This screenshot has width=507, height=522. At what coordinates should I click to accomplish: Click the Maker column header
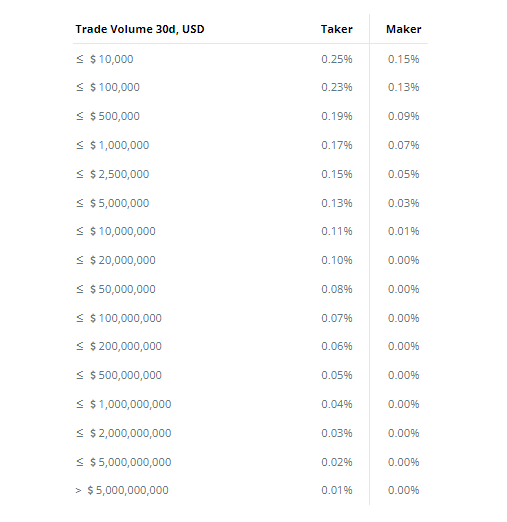(x=403, y=29)
